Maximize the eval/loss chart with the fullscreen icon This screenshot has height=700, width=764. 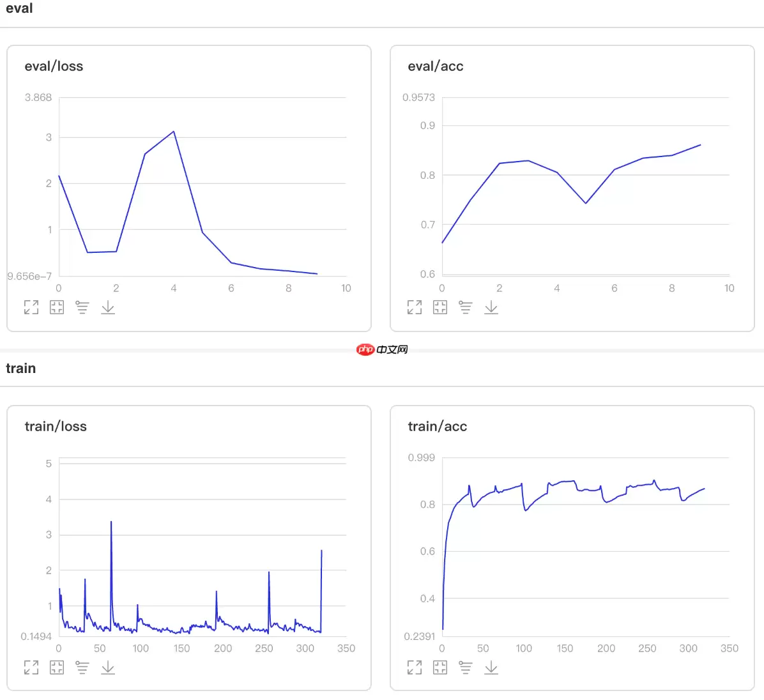pos(31,307)
